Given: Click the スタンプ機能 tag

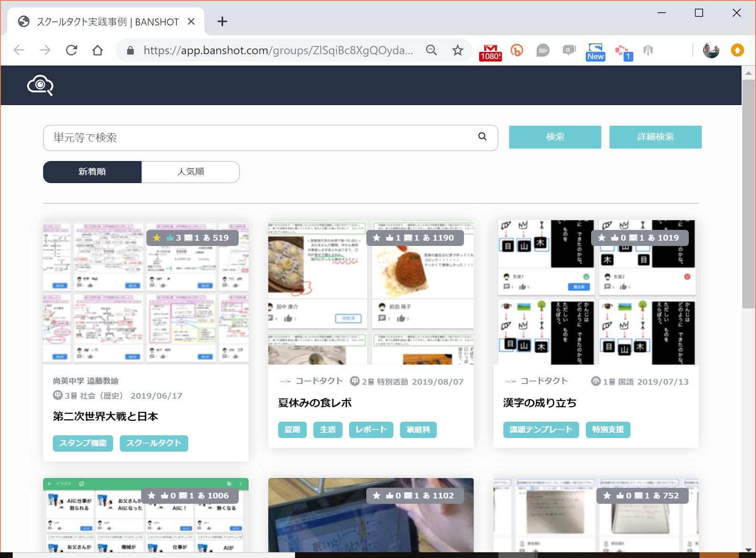Looking at the screenshot, I should (83, 443).
